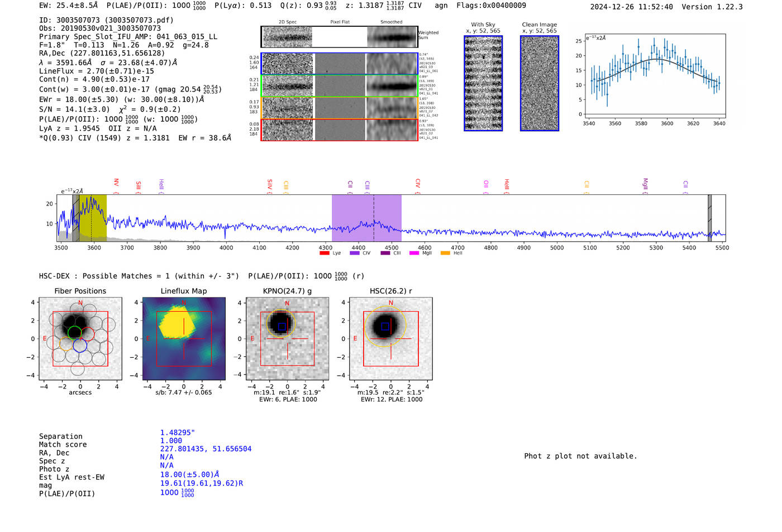This screenshot has width=782, height=532.
Task: Click the orange-bordered 2D fiber spectrum row
Action: click(340, 108)
